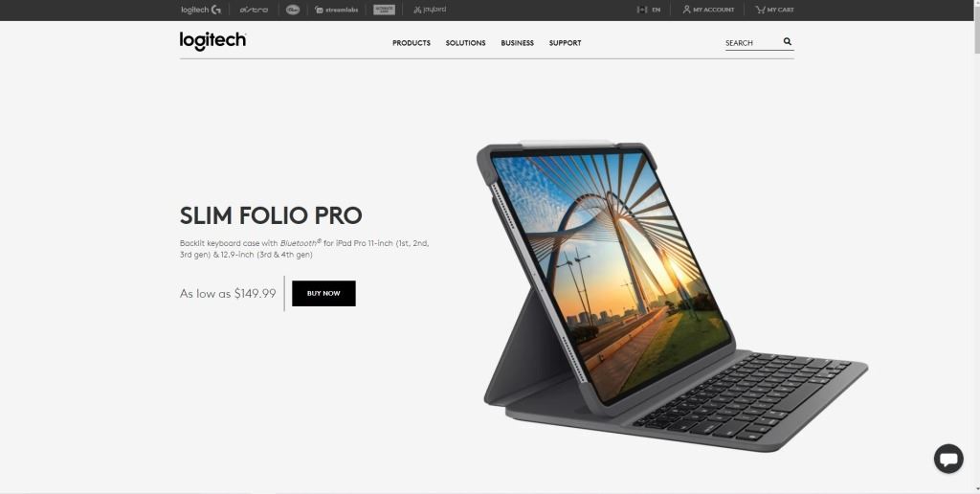Viewport: 980px width, 494px height.
Task: Open the Products menu
Action: click(412, 43)
